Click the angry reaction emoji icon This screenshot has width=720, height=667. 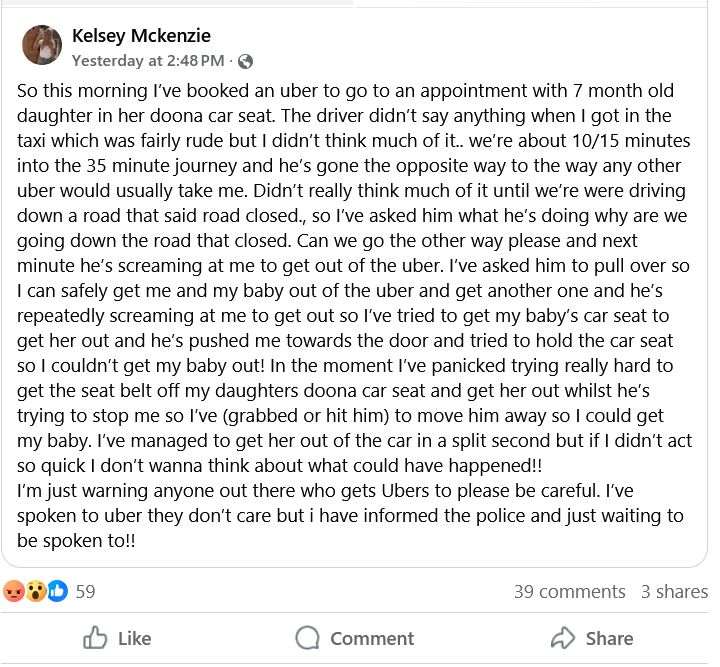pos(14,591)
